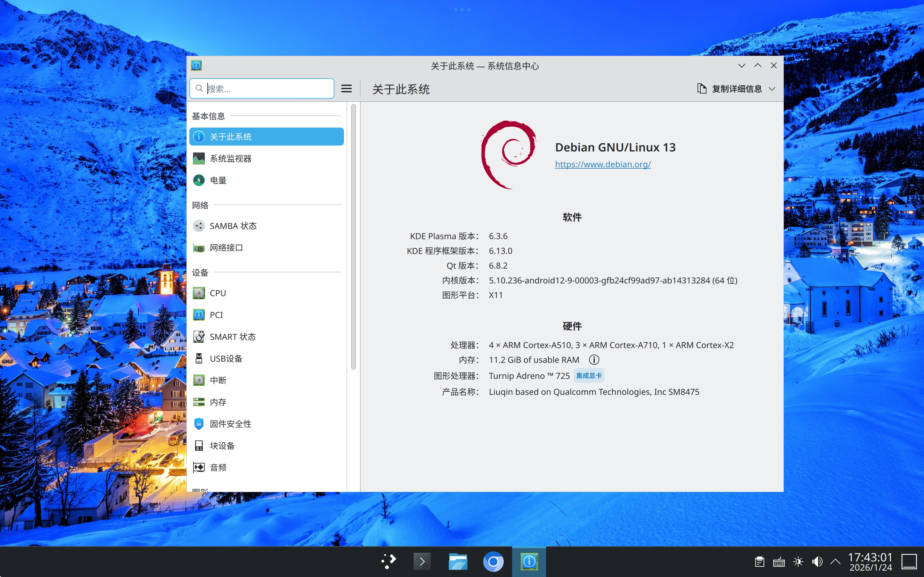Select the energy (电量) item
Viewport: 924px width, 577px height.
pyautogui.click(x=218, y=180)
